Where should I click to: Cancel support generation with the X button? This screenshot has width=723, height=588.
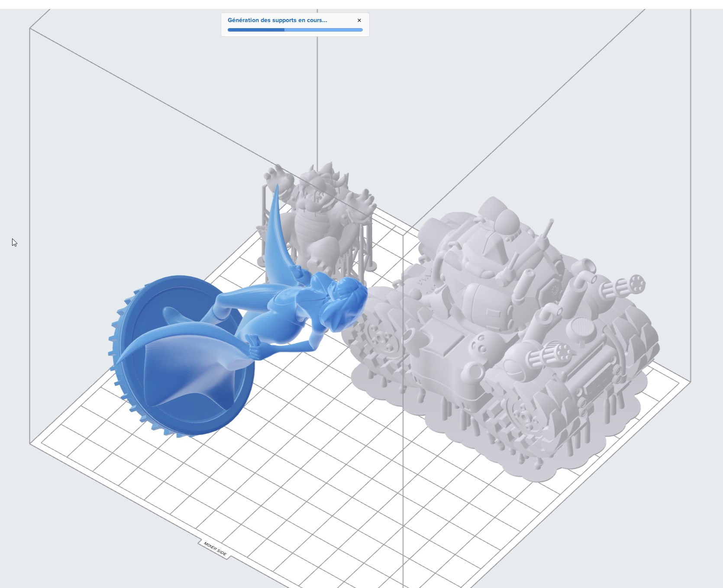click(359, 20)
